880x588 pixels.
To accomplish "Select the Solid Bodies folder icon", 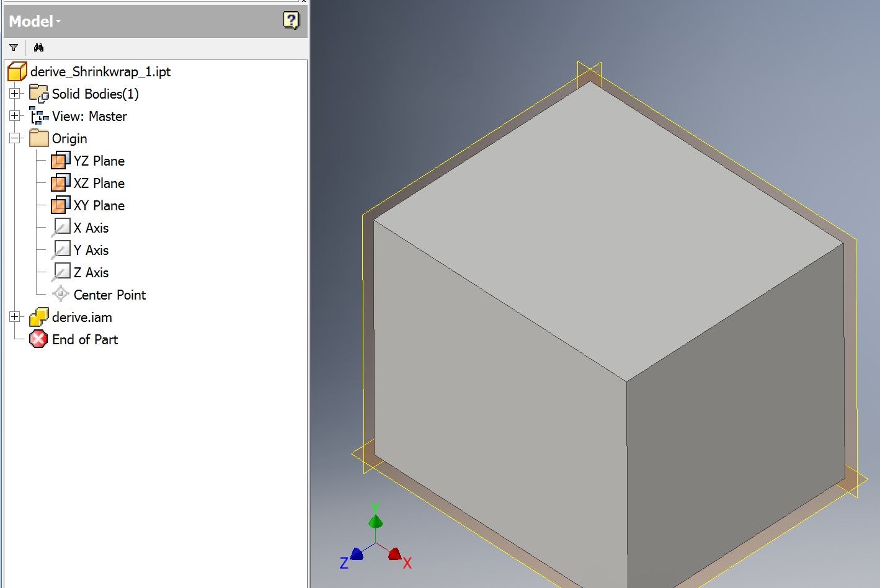I will coord(38,93).
